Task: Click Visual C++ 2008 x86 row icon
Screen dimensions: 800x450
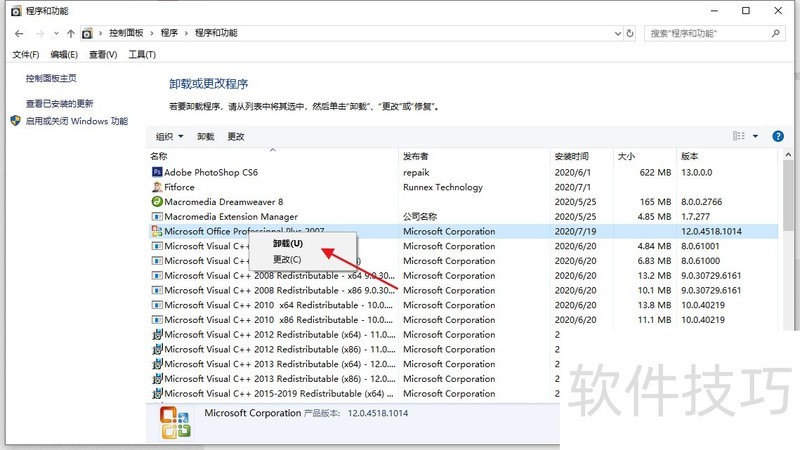Action: coord(157,290)
